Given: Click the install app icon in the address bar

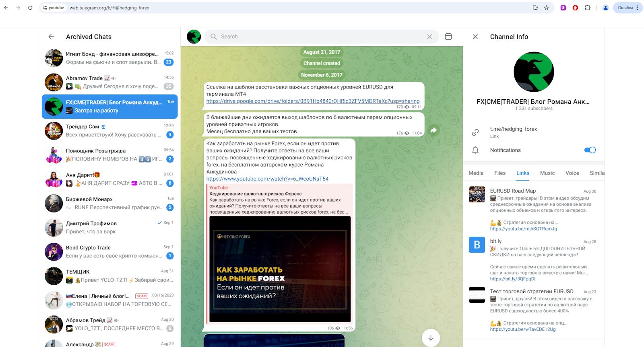Looking at the screenshot, I should [x=535, y=8].
